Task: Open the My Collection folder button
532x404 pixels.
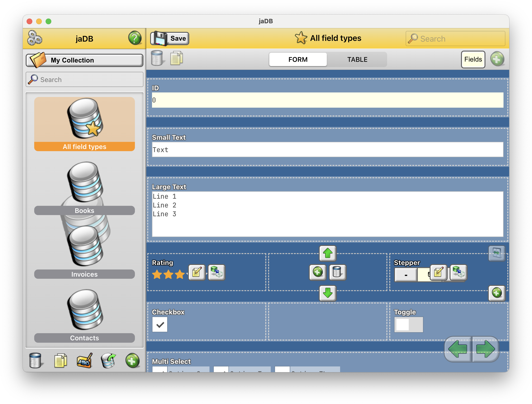Action: tap(84, 60)
